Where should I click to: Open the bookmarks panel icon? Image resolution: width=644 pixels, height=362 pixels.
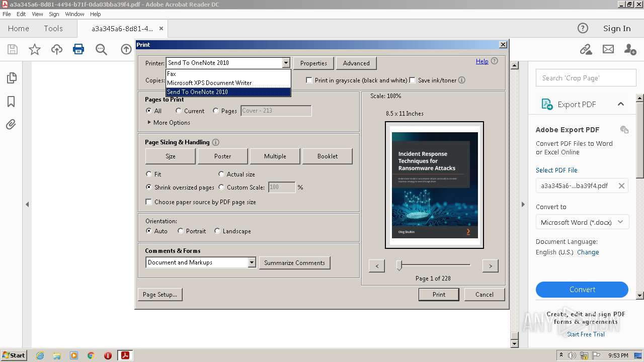click(x=11, y=102)
